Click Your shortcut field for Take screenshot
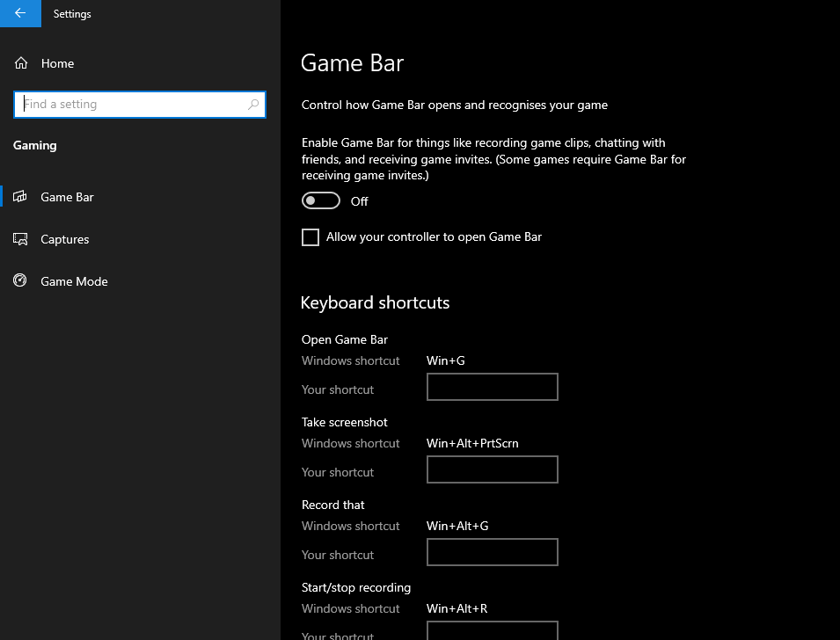Image resolution: width=840 pixels, height=640 pixels. click(493, 469)
